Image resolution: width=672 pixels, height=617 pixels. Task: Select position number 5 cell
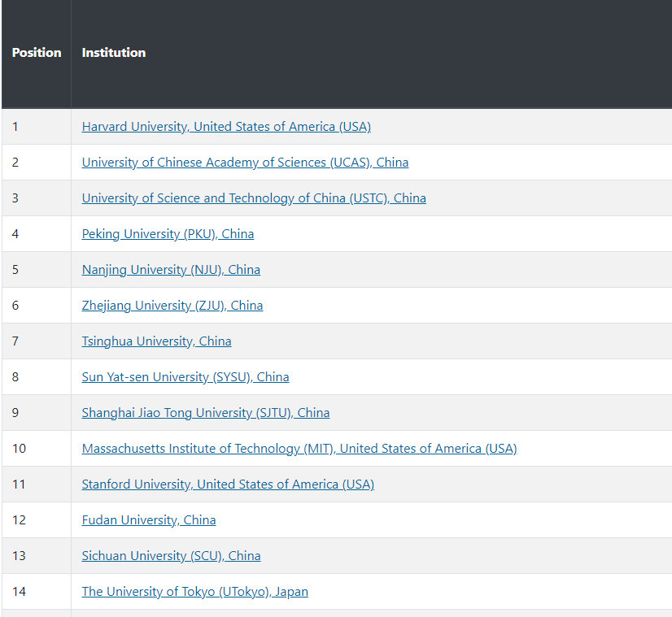(37, 270)
